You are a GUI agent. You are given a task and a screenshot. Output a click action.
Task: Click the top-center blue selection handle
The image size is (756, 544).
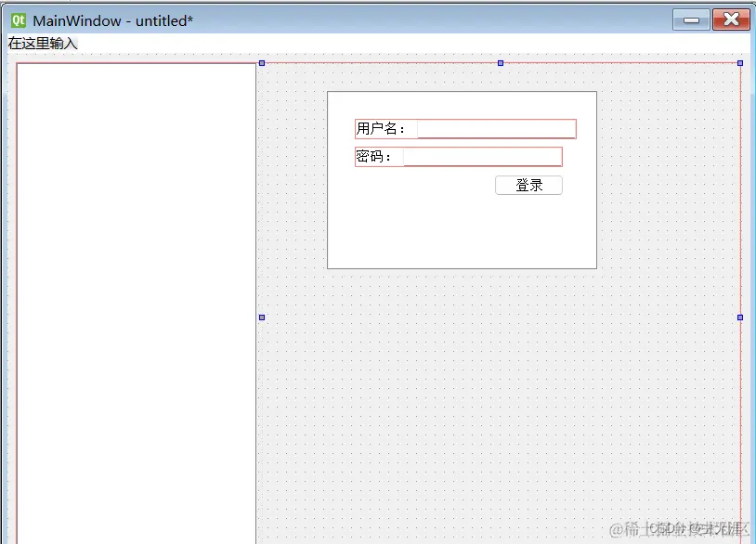click(x=501, y=63)
